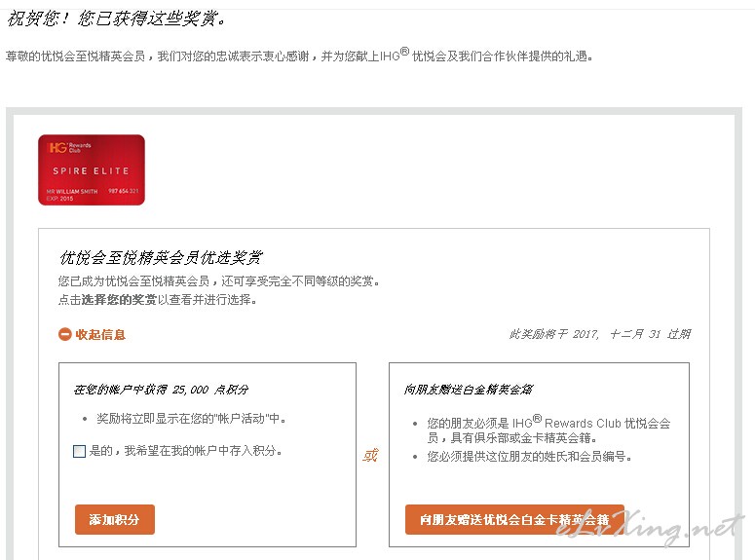This screenshot has height=560, width=755.
Task: Click the expiry note 此奖励将于 2017, 十二月 31 过期
Action: point(600,334)
